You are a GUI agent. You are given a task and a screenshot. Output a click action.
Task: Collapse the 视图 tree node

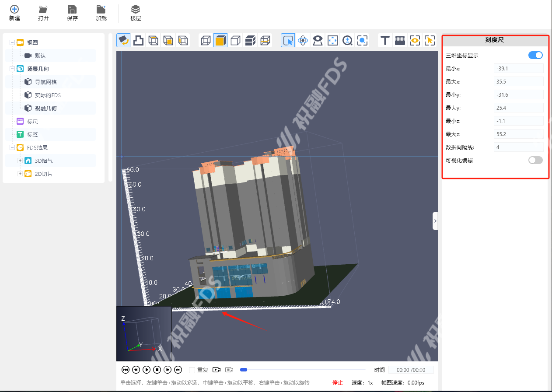click(x=12, y=42)
